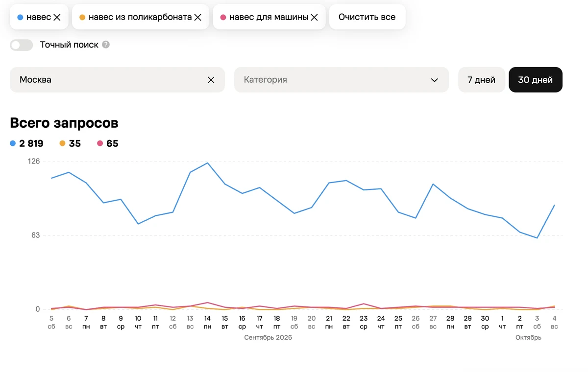
Task: Click the '10 чт' date on the axis
Action: pos(138,322)
